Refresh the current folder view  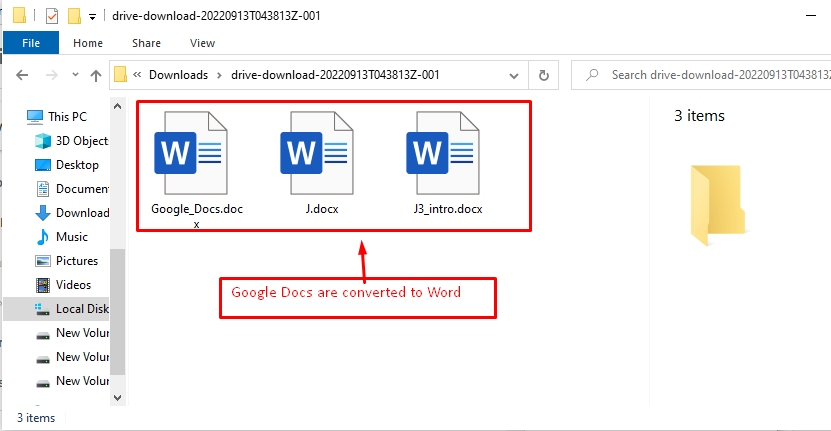[544, 75]
